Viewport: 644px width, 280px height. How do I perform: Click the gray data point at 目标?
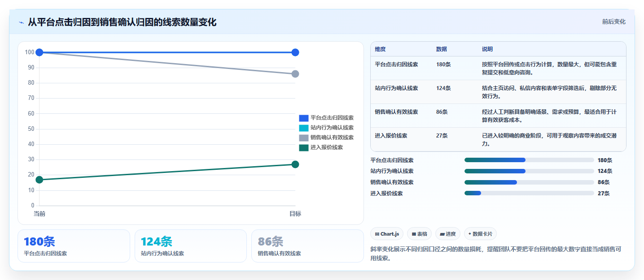295,74
